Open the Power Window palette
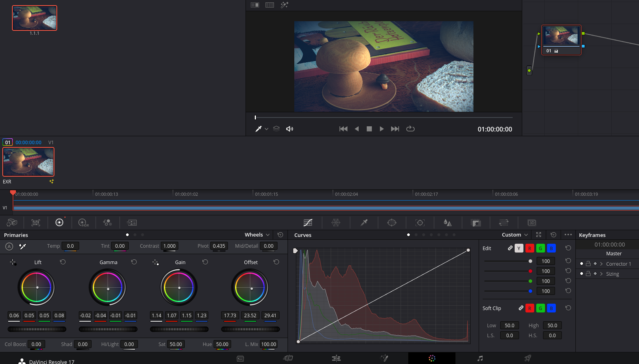 click(392, 223)
